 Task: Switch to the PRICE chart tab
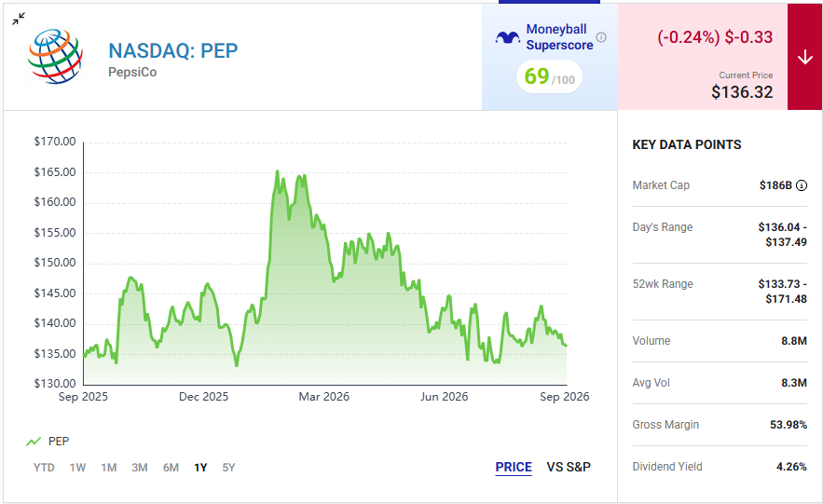click(x=514, y=468)
